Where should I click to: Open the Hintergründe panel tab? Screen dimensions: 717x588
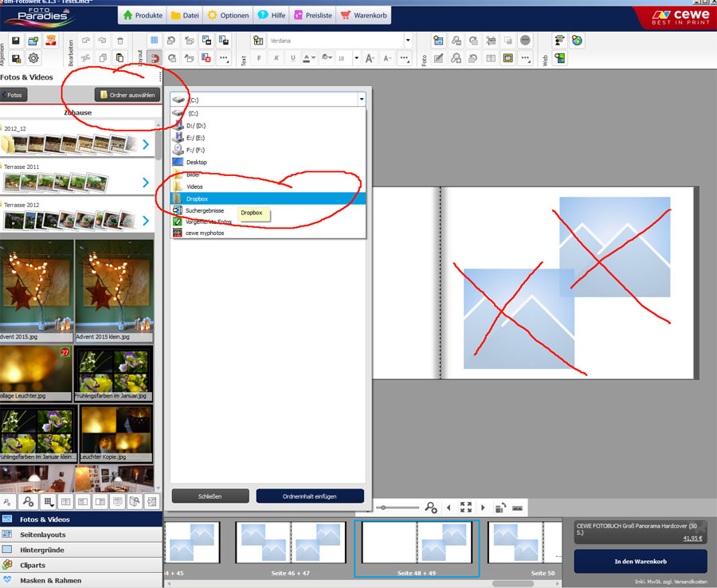[81, 550]
